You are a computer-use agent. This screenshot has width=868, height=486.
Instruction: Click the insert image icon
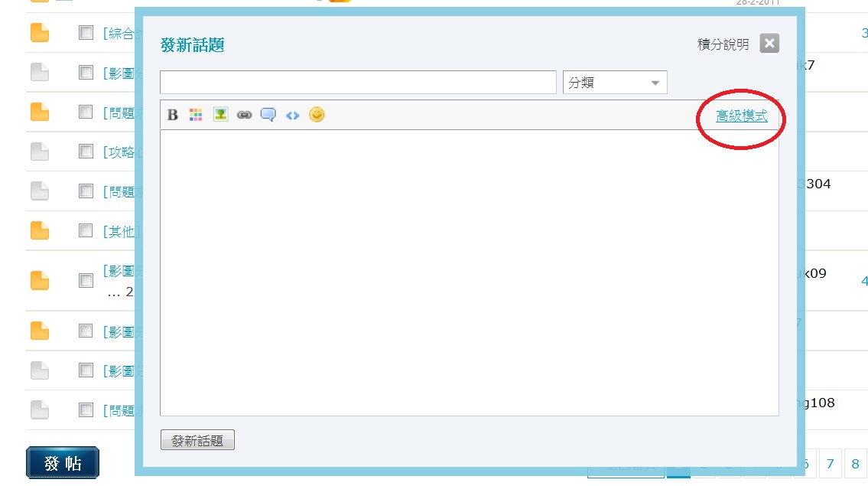pyautogui.click(x=220, y=115)
